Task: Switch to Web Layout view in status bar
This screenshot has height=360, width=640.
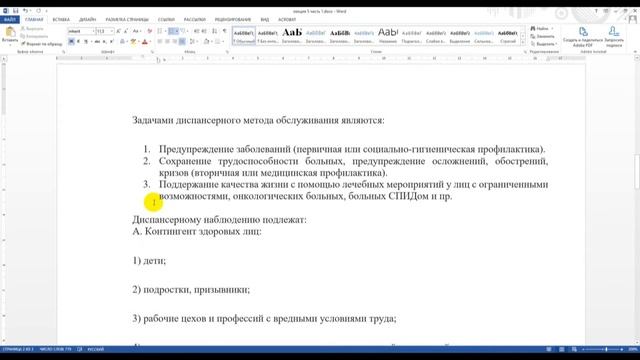Action: (574, 349)
